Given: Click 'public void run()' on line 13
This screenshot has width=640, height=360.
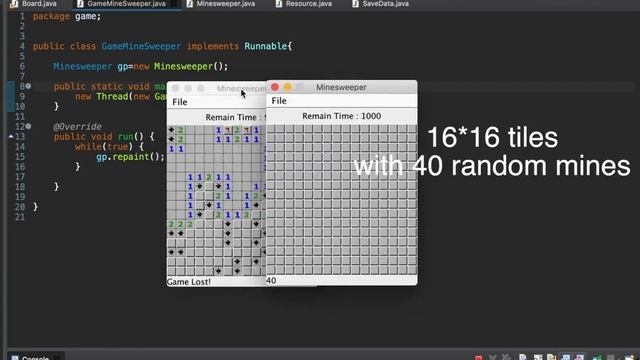Looking at the screenshot, I should (x=99, y=136).
